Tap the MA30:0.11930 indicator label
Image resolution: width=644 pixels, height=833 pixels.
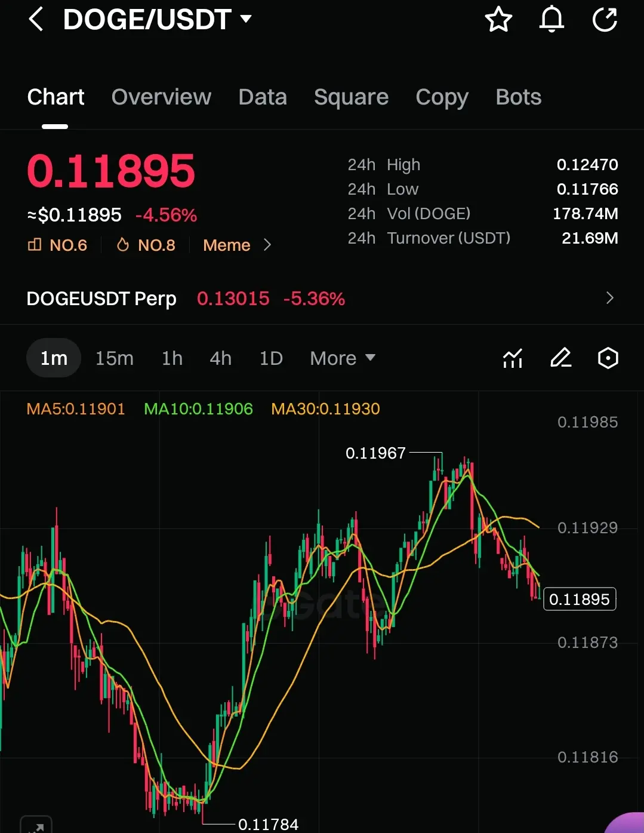[x=325, y=409]
